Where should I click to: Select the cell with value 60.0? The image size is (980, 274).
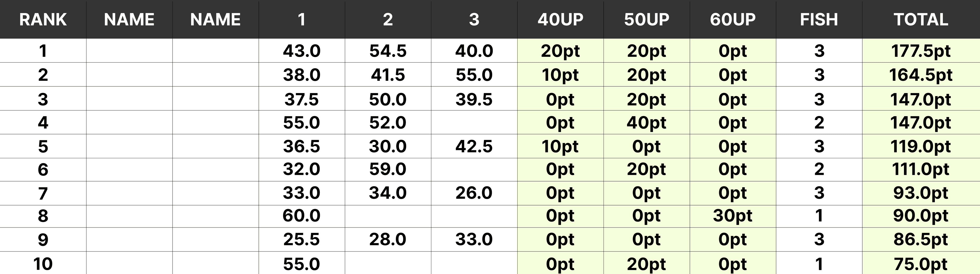[x=301, y=216]
